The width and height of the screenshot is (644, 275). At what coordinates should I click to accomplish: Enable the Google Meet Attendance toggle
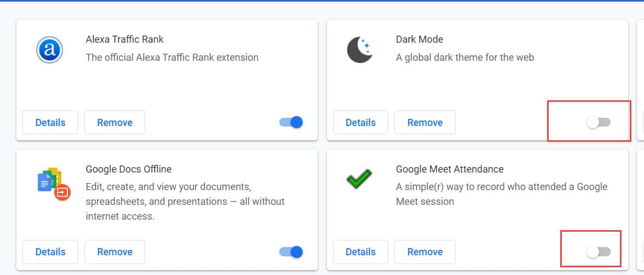599,252
